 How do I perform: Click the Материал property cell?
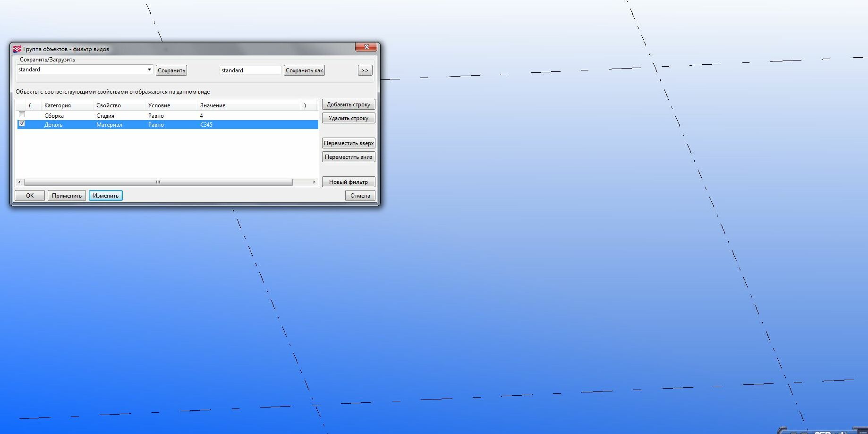(x=109, y=125)
